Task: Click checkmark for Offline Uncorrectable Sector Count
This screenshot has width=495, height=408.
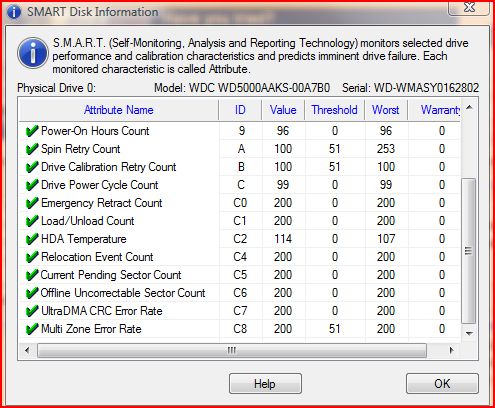Action: 32,293
